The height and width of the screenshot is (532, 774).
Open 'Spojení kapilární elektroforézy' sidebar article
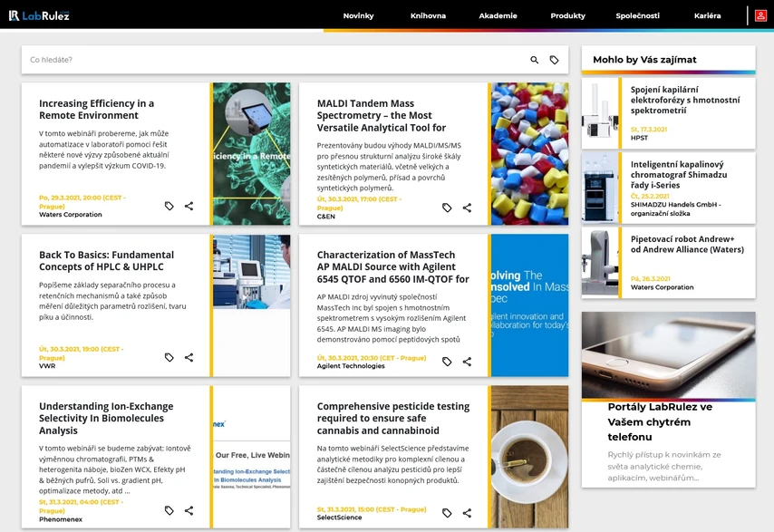(684, 100)
